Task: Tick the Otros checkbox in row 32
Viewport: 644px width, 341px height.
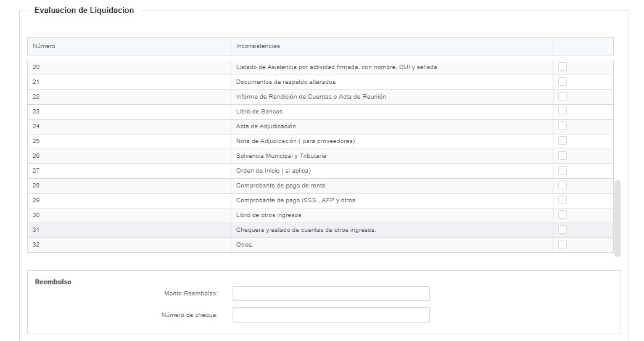Action: (x=563, y=244)
